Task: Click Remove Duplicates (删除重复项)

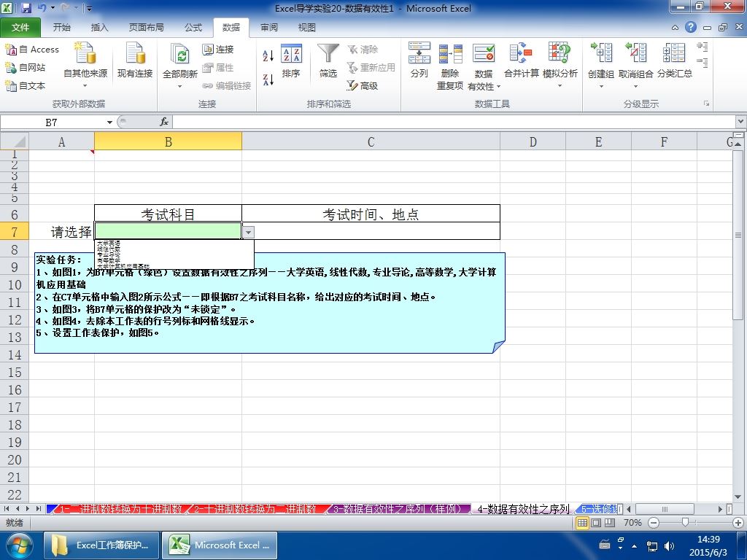Action: tap(450, 66)
